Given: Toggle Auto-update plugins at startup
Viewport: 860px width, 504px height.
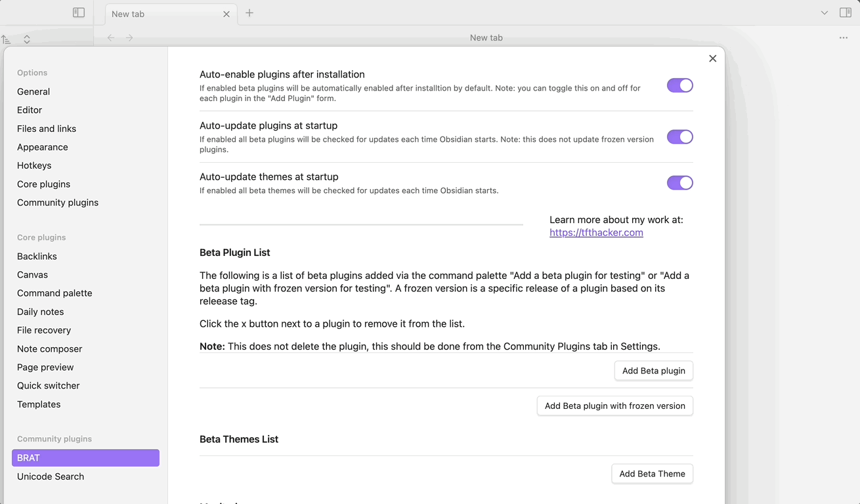Looking at the screenshot, I should tap(680, 136).
